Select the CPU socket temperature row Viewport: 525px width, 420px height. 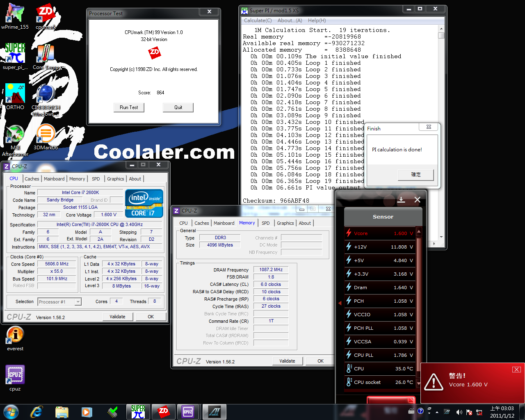[x=380, y=382]
